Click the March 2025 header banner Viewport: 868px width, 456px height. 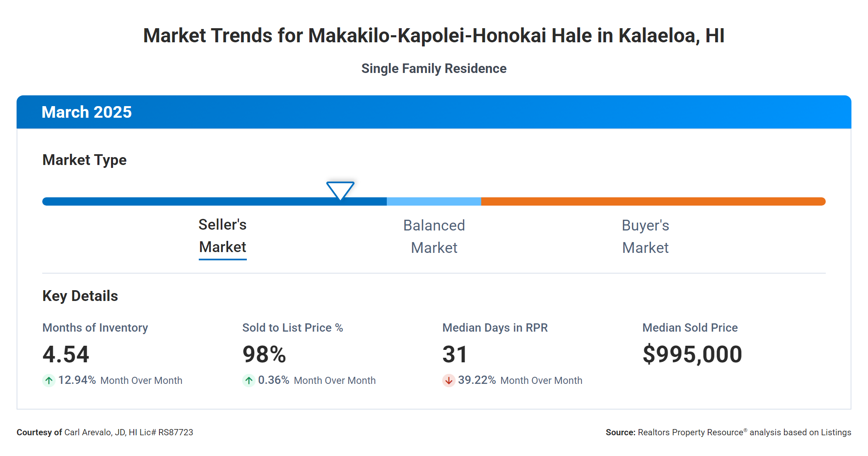434,112
